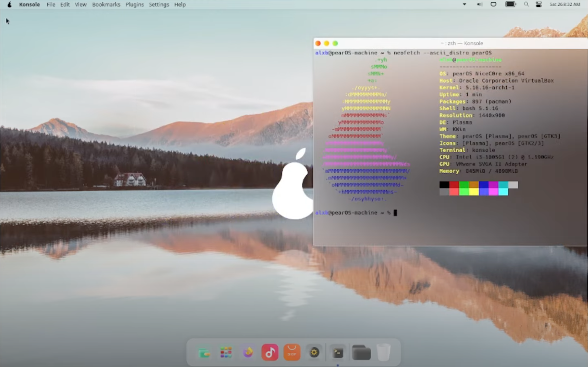Open the orange Shop store dock icon
Screen dimensions: 588x367
pyautogui.click(x=292, y=352)
